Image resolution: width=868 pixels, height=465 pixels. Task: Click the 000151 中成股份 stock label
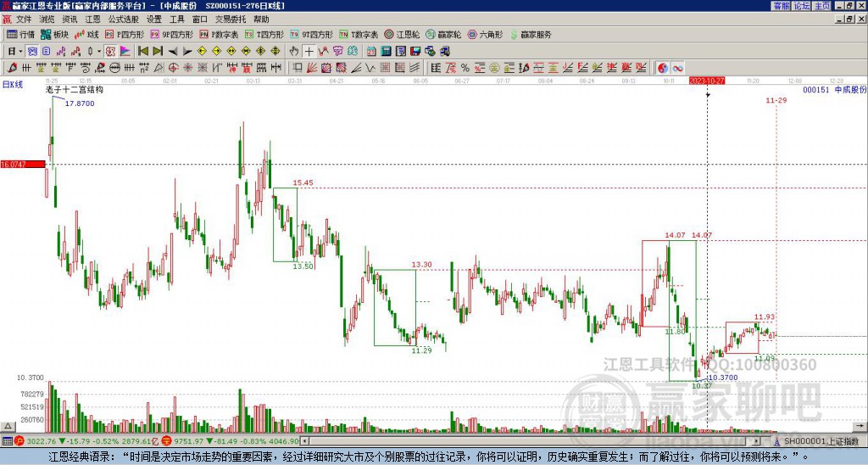click(834, 90)
